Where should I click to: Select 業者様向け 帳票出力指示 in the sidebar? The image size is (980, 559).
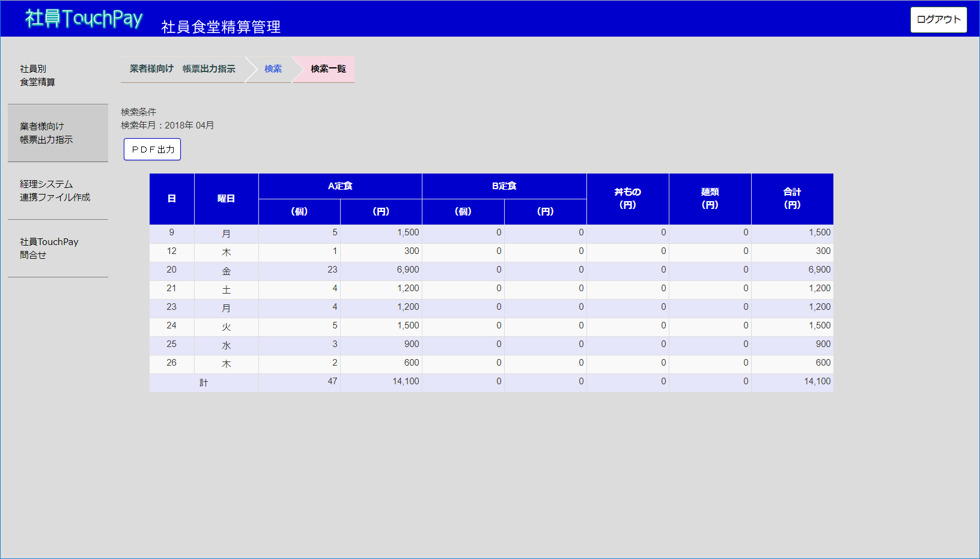pos(58,133)
